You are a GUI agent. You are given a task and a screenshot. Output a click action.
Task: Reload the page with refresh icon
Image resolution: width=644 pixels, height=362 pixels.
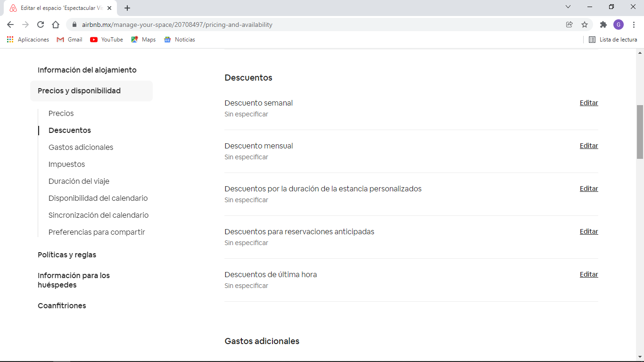41,25
